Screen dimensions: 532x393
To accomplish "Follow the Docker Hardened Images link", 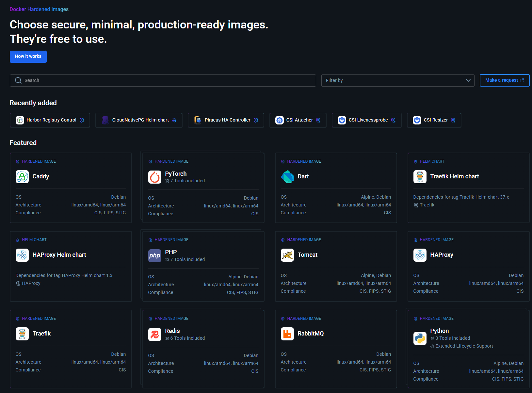I will [39, 9].
